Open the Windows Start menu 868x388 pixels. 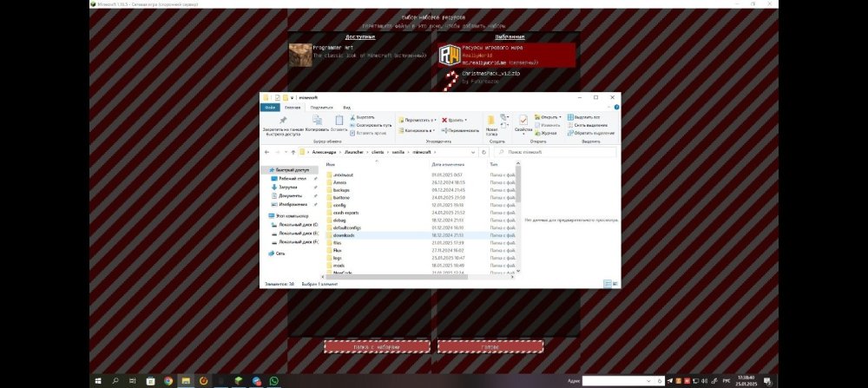[98, 381]
